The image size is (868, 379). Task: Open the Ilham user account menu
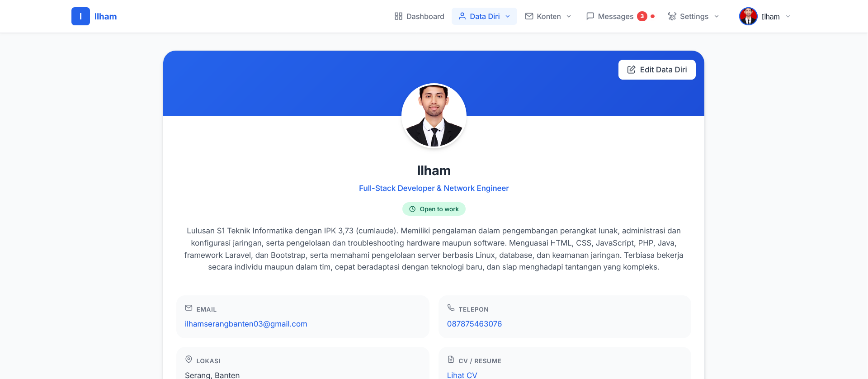coord(765,16)
